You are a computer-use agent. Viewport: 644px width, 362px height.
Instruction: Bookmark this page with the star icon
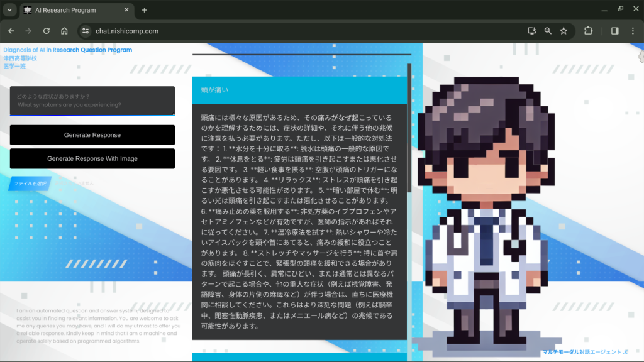pyautogui.click(x=563, y=31)
